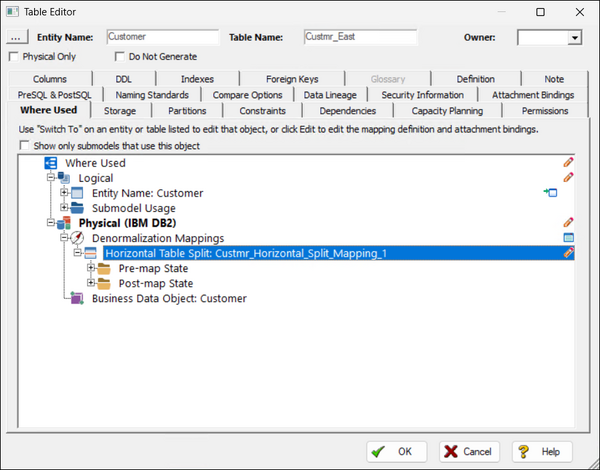Click into the Table Name input field
Screen dimensions: 600x470
tap(360, 37)
